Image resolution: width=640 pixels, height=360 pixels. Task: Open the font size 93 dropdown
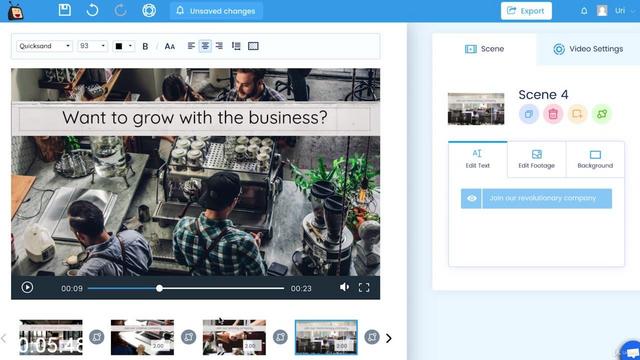(x=93, y=46)
